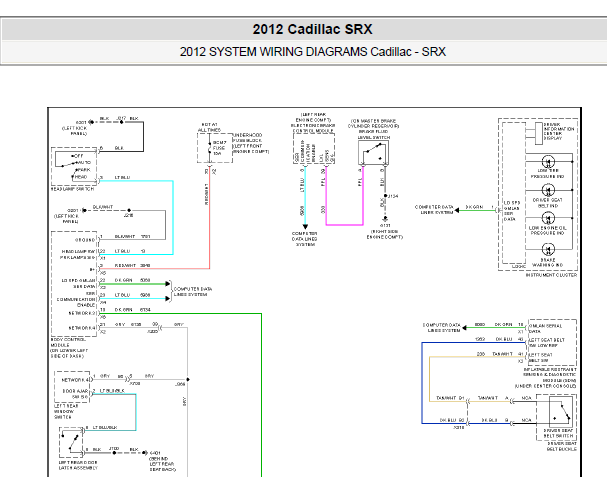Click the brake fluid level switch symbol
Image resolution: width=607 pixels, height=477 pixels.
[376, 151]
